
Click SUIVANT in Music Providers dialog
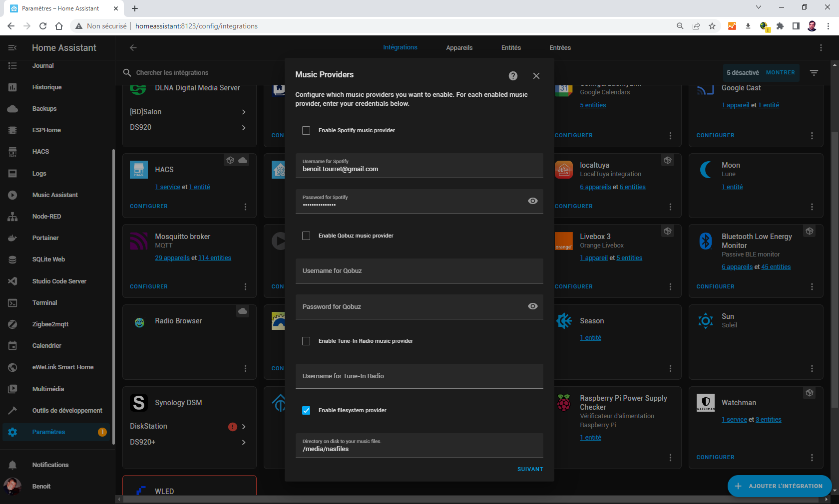[x=530, y=470]
